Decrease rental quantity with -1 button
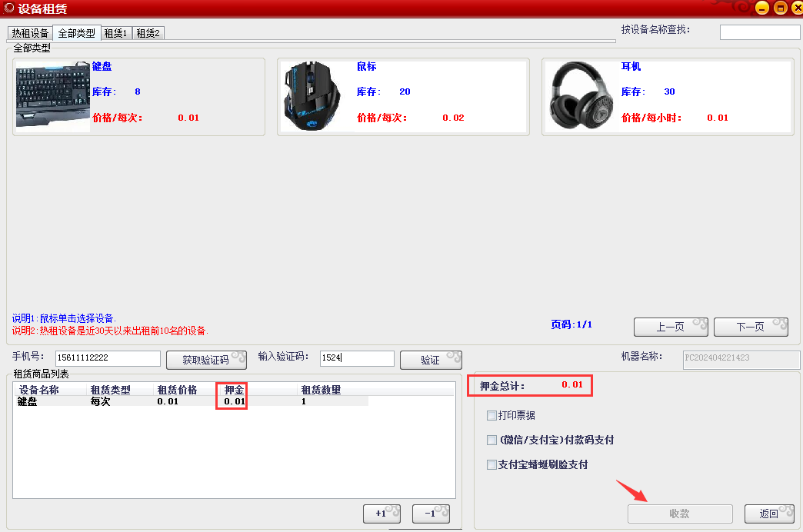The image size is (803, 532). 430,514
